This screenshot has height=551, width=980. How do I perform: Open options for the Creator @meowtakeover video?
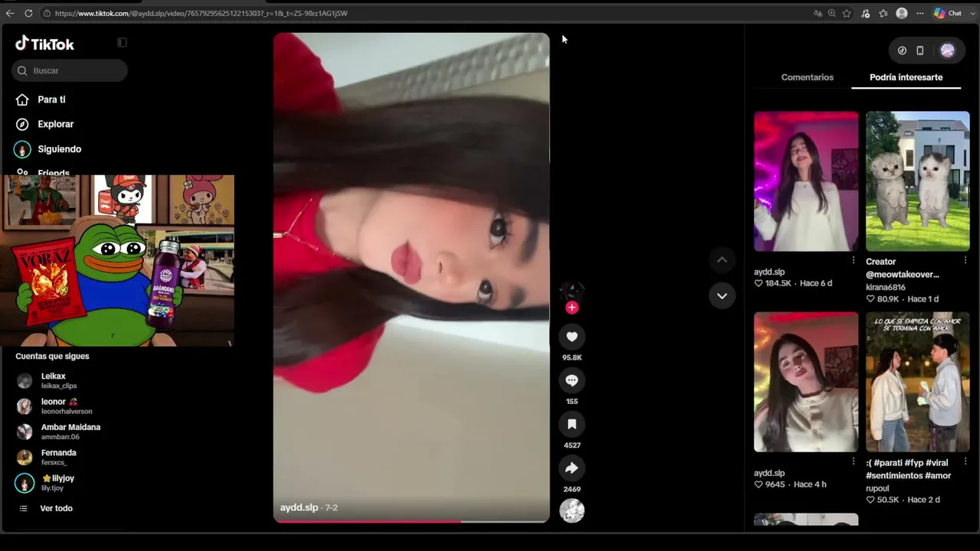(x=965, y=260)
